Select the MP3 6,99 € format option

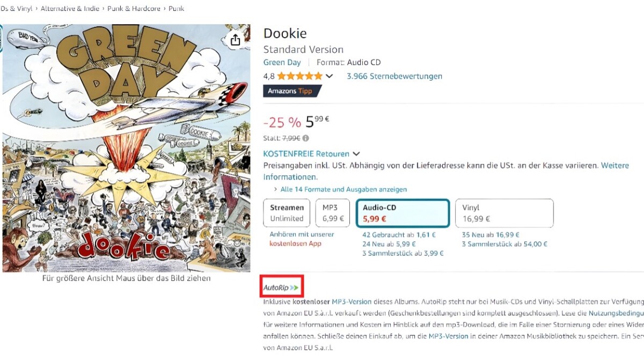tap(333, 213)
